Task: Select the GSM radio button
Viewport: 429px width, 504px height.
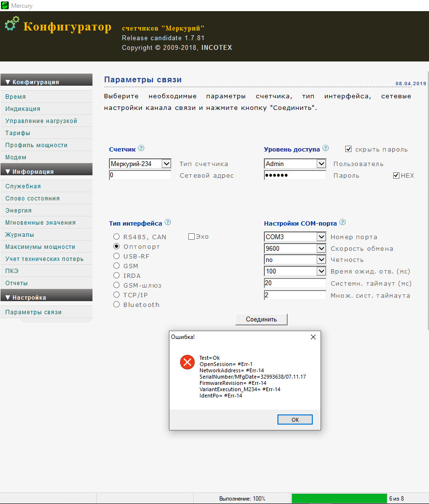Action: [x=116, y=265]
